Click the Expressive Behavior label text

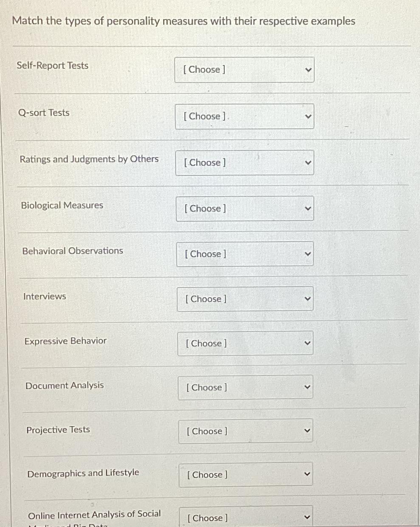tap(65, 341)
